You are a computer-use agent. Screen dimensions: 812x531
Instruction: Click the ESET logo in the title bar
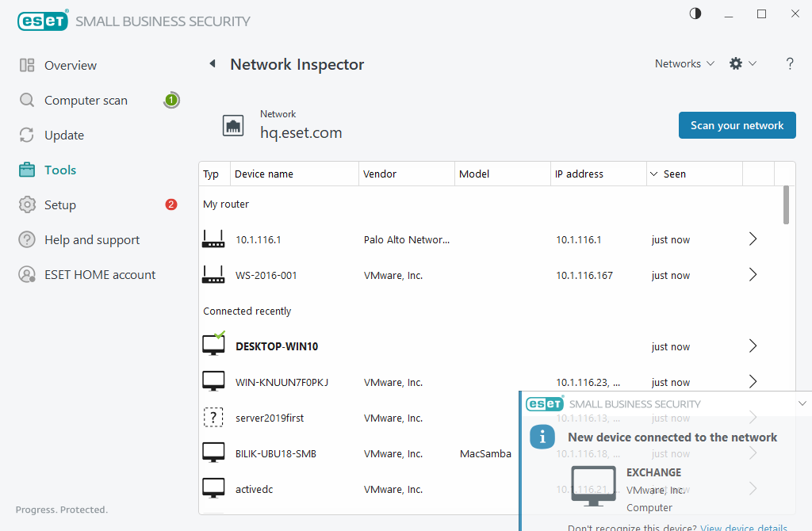coord(43,21)
